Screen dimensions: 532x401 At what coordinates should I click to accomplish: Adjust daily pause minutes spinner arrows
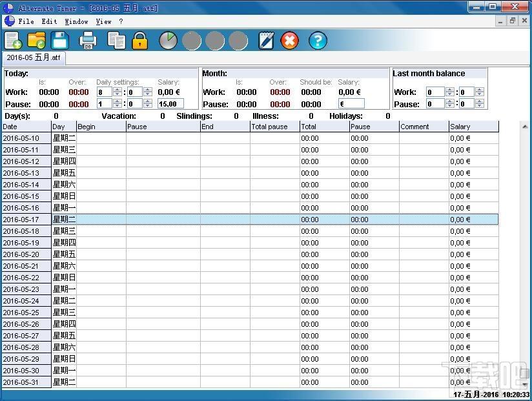(x=148, y=103)
